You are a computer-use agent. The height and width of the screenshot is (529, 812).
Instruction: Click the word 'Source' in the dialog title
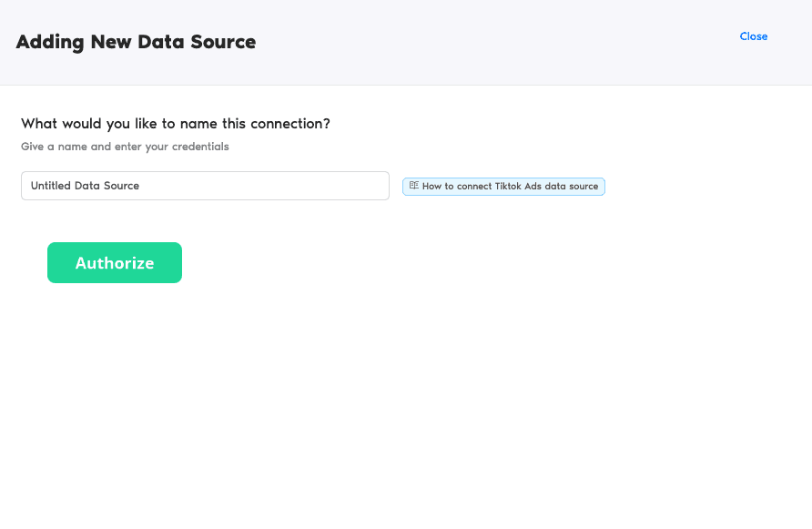tap(223, 42)
